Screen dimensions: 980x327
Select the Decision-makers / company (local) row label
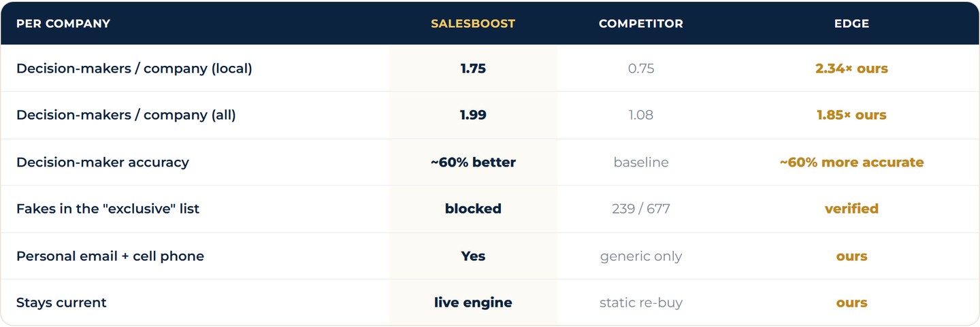[x=134, y=69]
